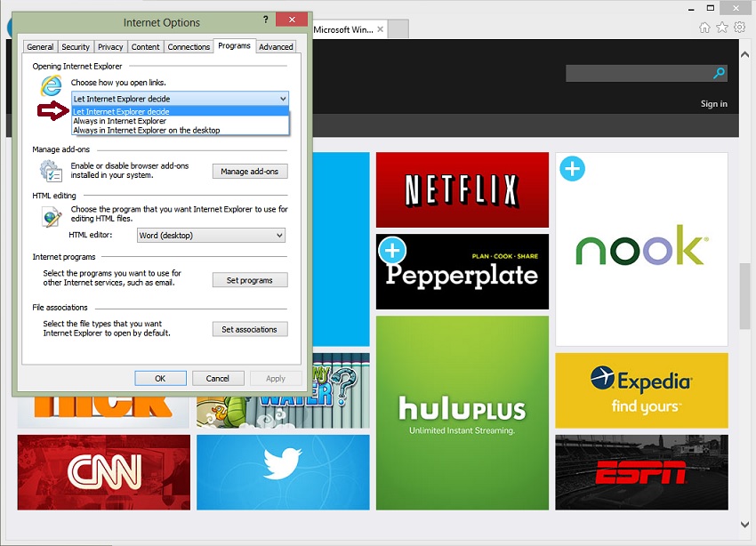This screenshot has width=756, height=546.
Task: Click the Sign in link
Action: pyautogui.click(x=714, y=104)
